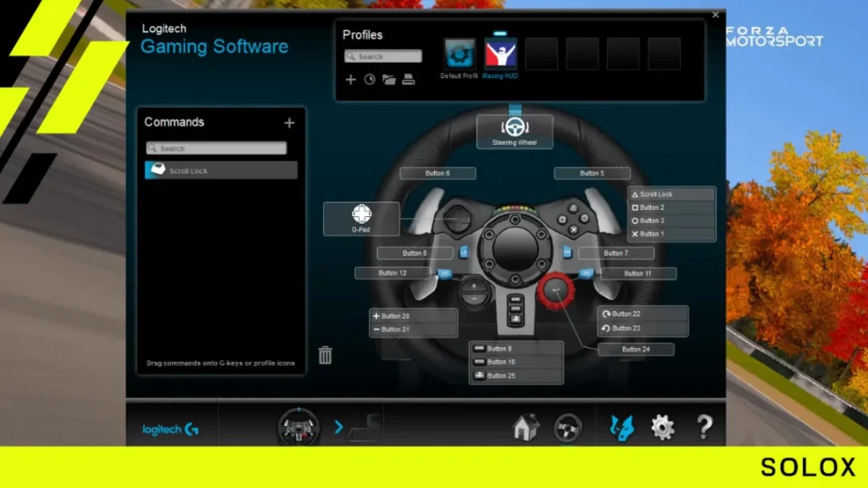The width and height of the screenshot is (868, 488).
Task: Select the triangle Scroll Lock assignment
Action: (x=671, y=194)
